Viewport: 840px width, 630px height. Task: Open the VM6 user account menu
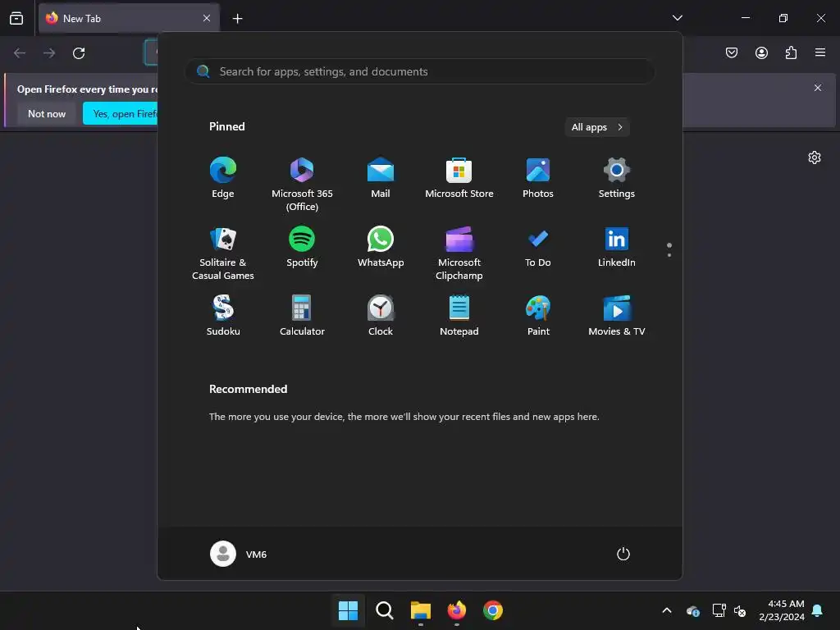point(239,554)
